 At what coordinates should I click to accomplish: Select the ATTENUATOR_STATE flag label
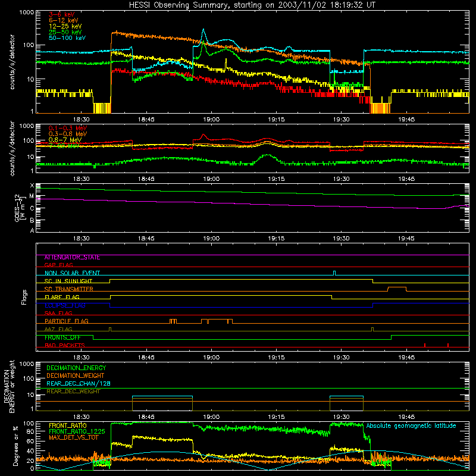(72, 258)
